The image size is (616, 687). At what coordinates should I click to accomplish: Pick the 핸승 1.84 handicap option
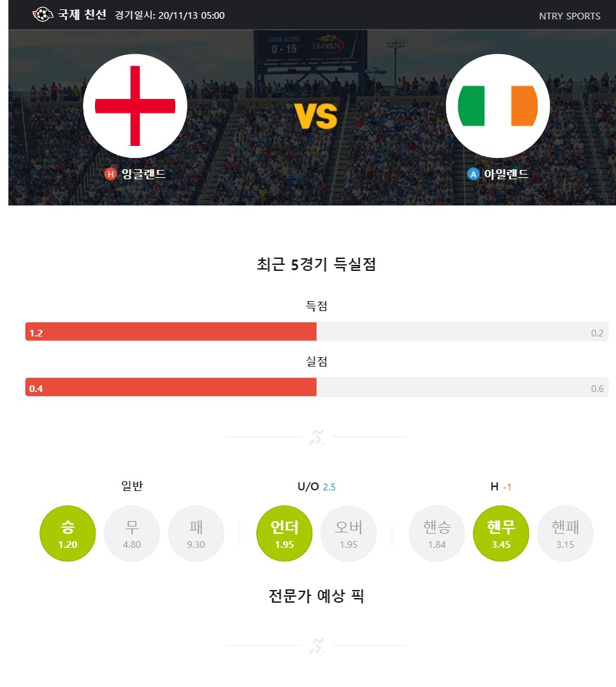pos(437,533)
